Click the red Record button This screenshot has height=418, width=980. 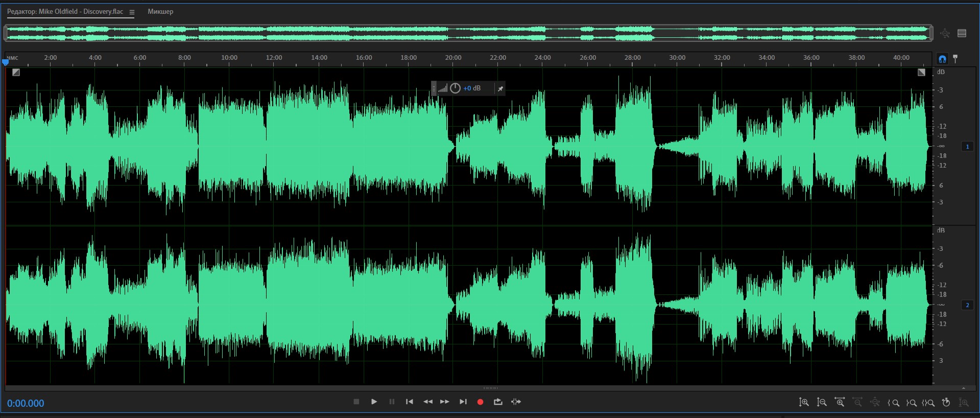pyautogui.click(x=480, y=402)
